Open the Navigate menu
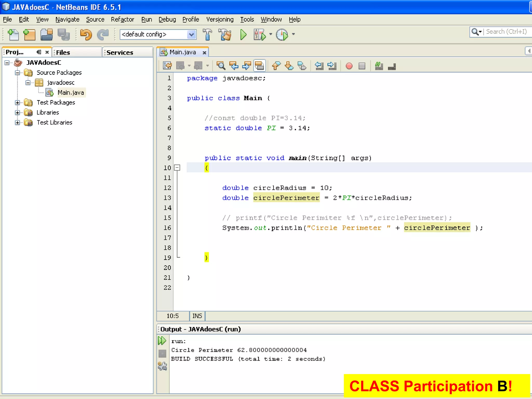The image size is (532, 399). [67, 19]
